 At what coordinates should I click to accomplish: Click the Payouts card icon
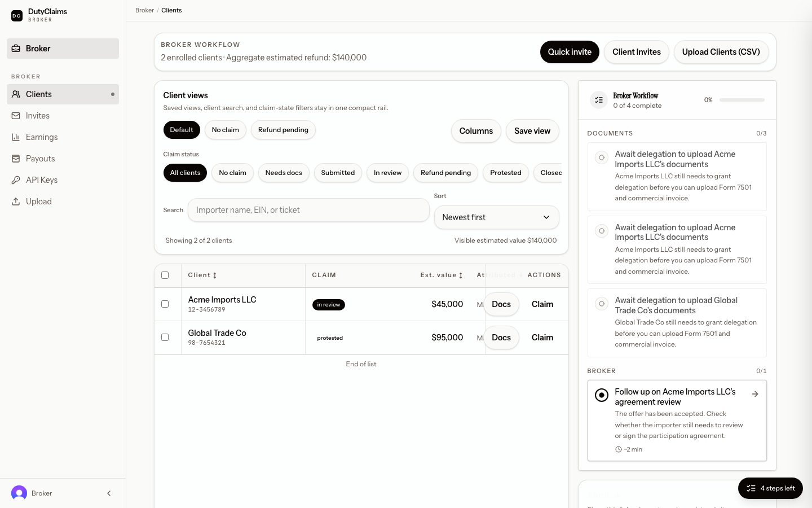pyautogui.click(x=16, y=159)
